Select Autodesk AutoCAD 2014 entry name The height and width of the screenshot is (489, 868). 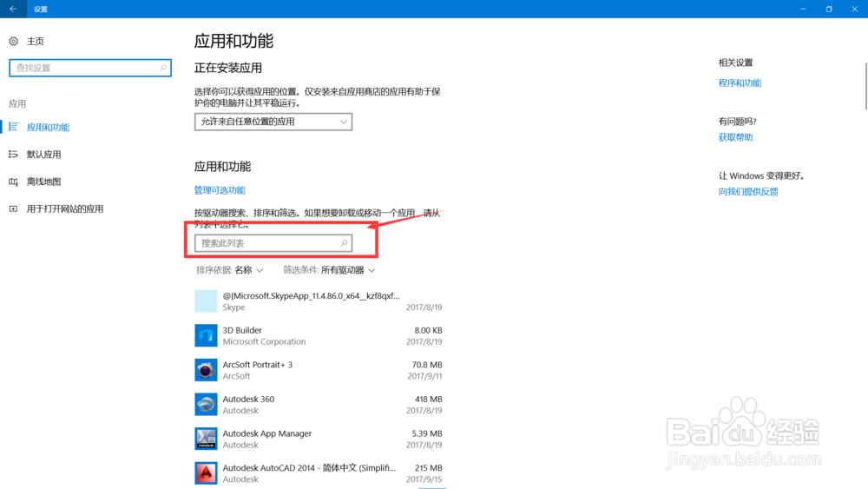pyautogui.click(x=309, y=467)
